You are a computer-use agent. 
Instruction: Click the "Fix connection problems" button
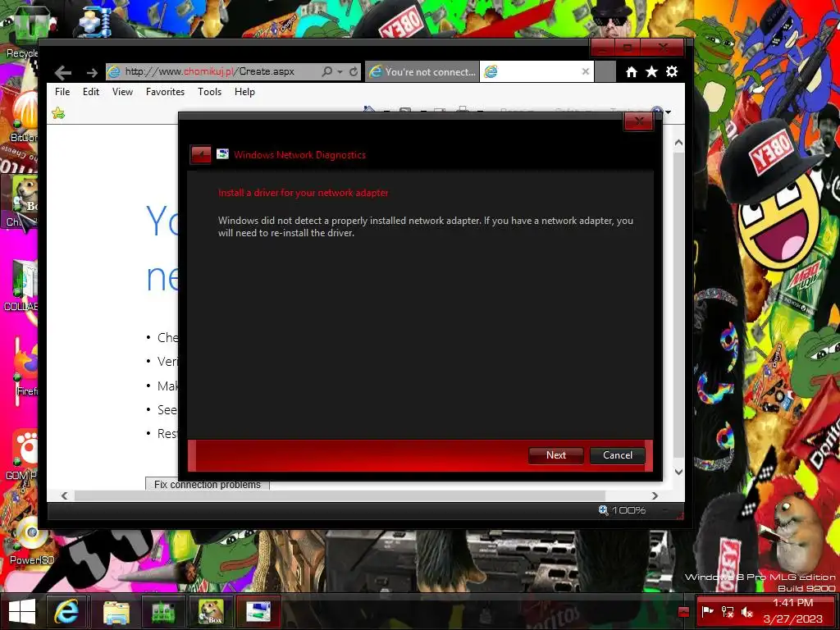click(x=208, y=484)
